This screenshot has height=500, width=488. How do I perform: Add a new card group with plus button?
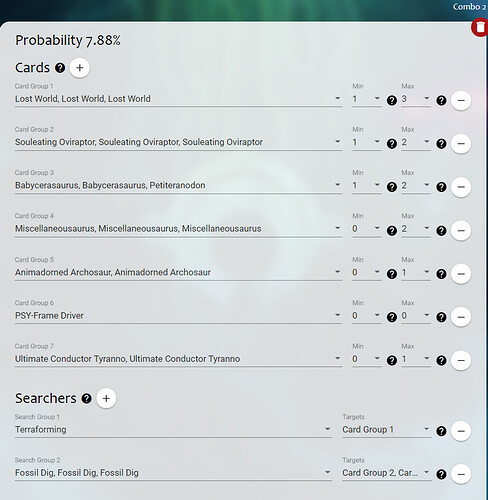79,68
